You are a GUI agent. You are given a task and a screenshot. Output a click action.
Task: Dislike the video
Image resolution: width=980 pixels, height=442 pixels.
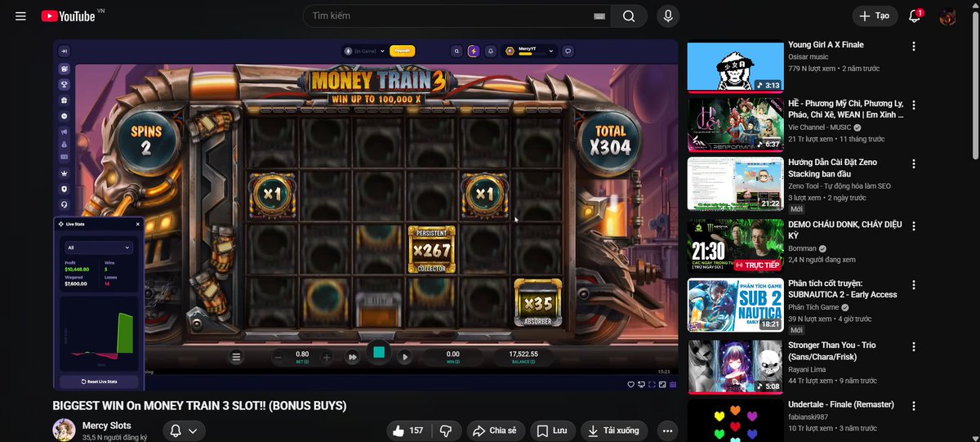tap(446, 431)
